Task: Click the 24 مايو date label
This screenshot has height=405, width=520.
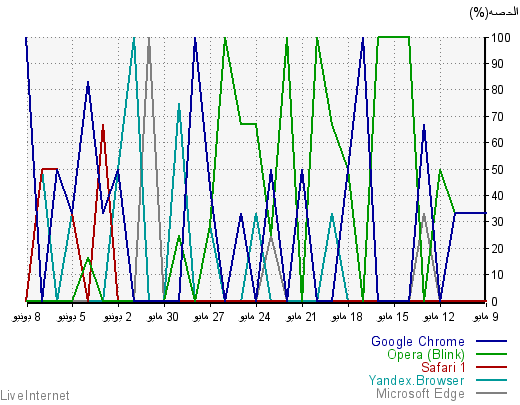Action: tap(255, 317)
